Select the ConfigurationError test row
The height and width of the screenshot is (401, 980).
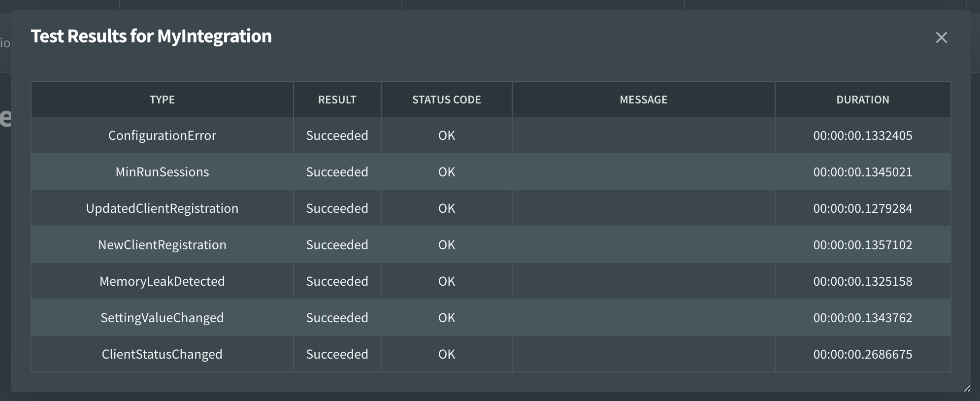point(162,135)
